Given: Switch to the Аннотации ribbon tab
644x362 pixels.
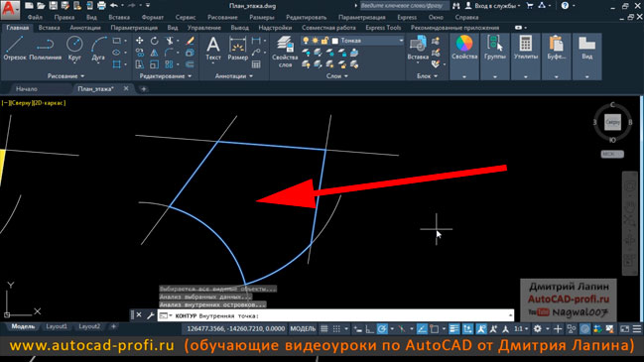Looking at the screenshot, I should 85,28.
